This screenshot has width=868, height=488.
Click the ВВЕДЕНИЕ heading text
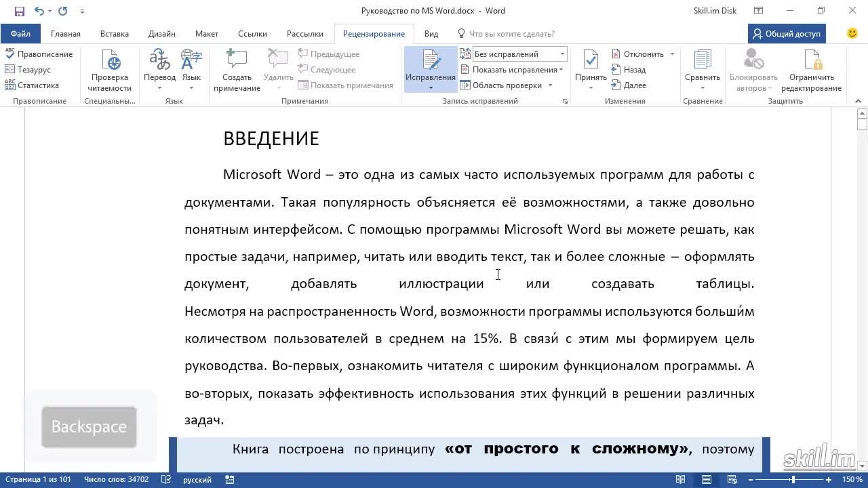[271, 138]
